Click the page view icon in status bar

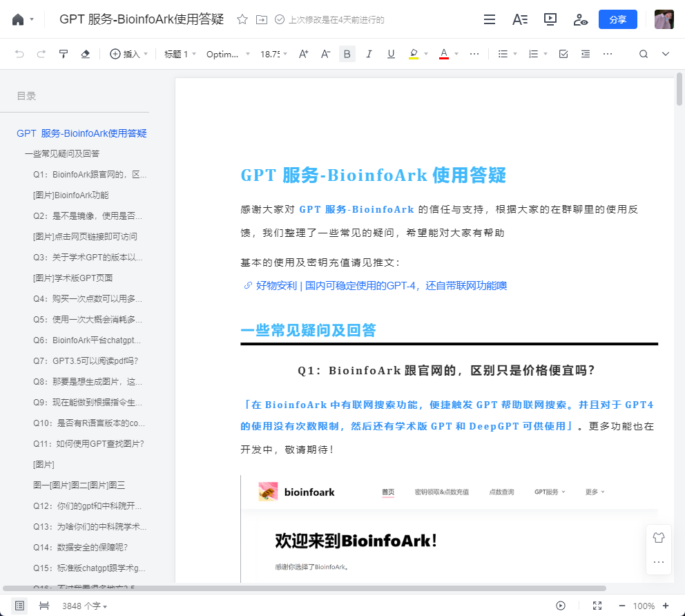coord(44,606)
